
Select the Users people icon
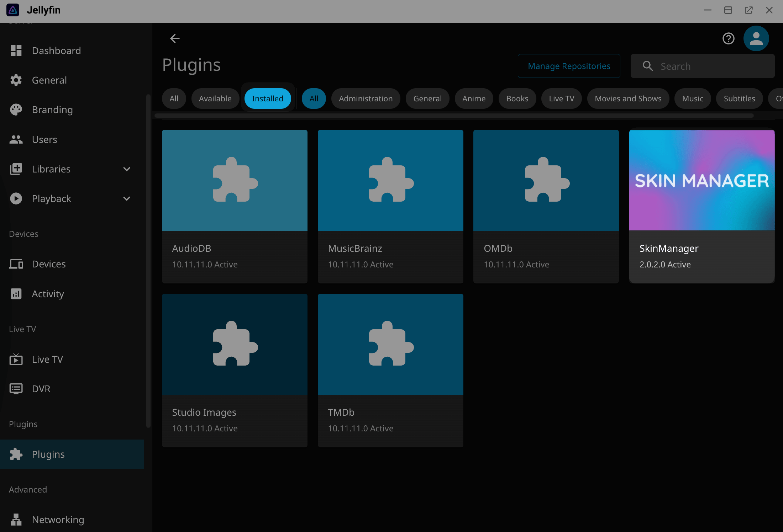click(x=16, y=139)
